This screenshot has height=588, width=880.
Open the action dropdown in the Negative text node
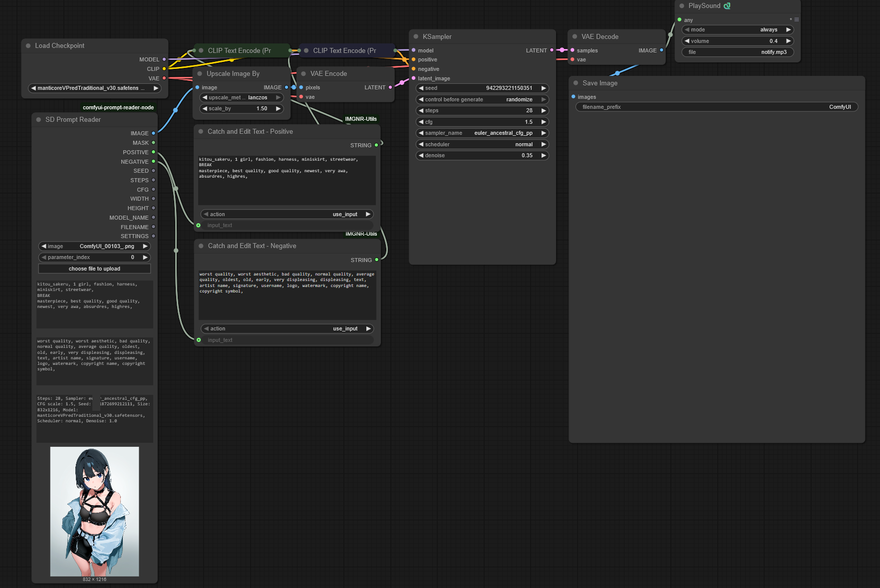pos(288,328)
